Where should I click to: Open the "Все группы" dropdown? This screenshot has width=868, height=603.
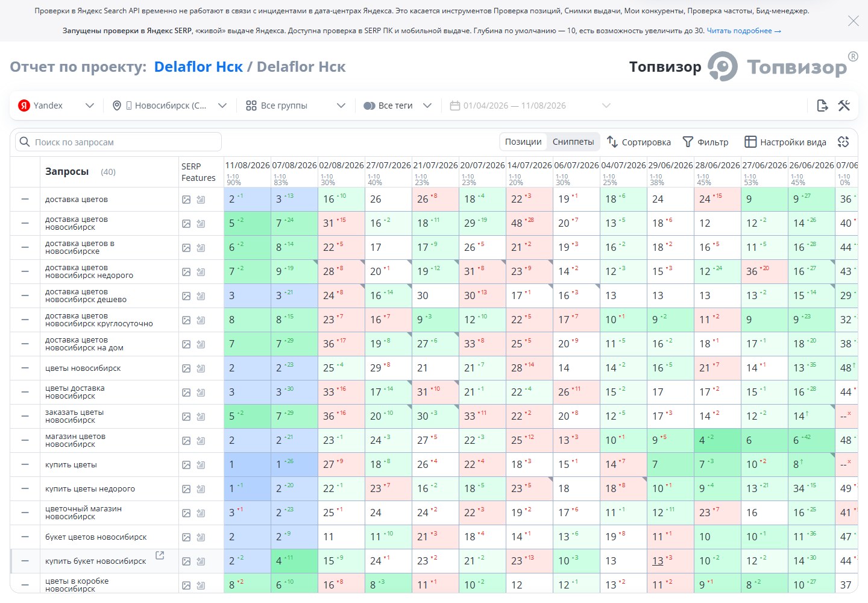[x=295, y=106]
